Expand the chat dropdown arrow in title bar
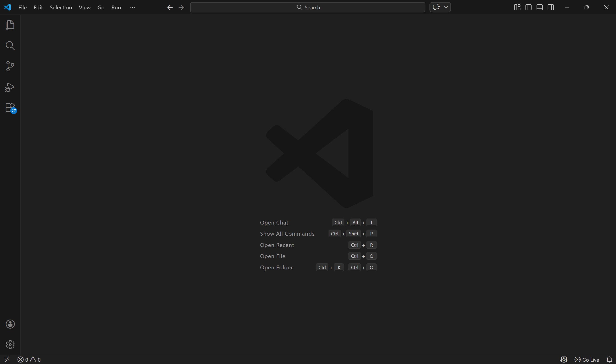 point(446,7)
